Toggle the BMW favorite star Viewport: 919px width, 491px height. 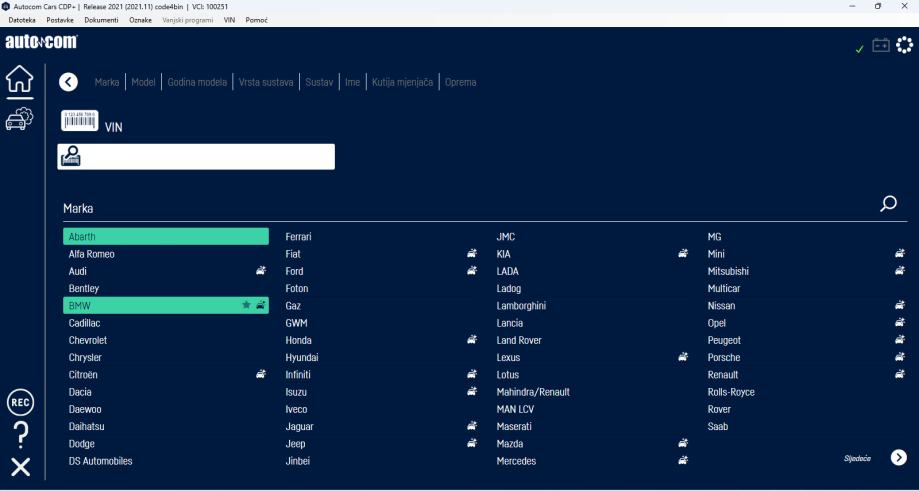[246, 305]
